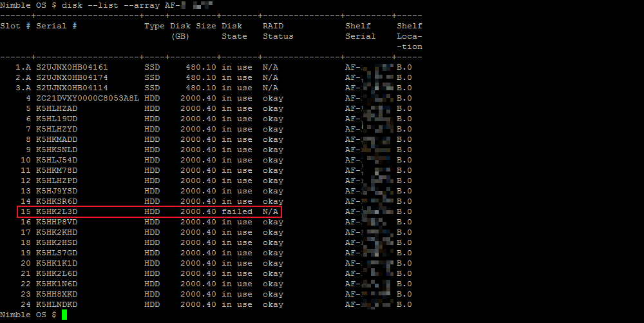This screenshot has width=644, height=323.
Task: Click slot number 15
Action: pyautogui.click(x=26, y=211)
